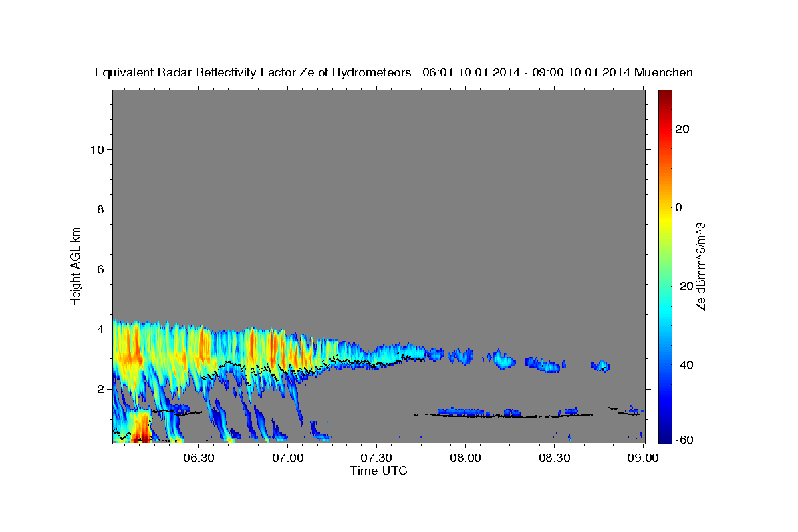Click the 'Height AGL km' axis label
798x532 pixels.
(76, 265)
